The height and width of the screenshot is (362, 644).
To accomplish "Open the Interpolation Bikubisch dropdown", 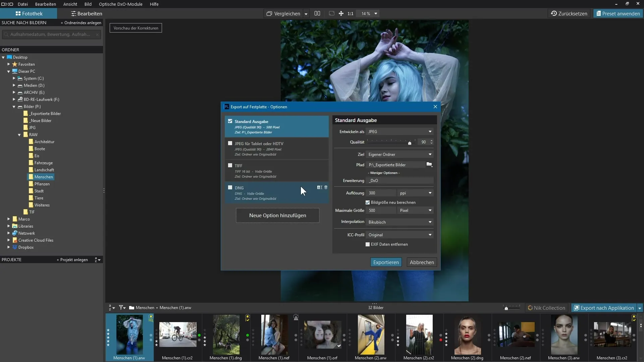I will point(400,222).
